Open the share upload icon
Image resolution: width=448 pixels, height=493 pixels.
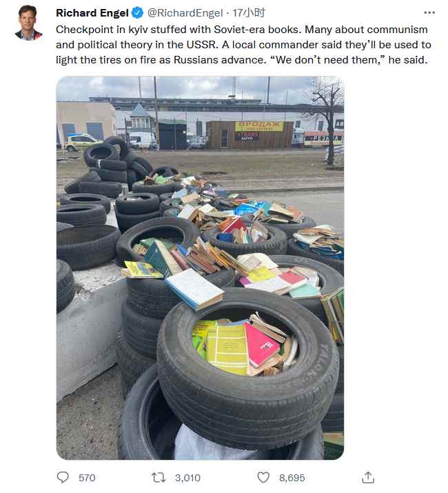tap(368, 477)
